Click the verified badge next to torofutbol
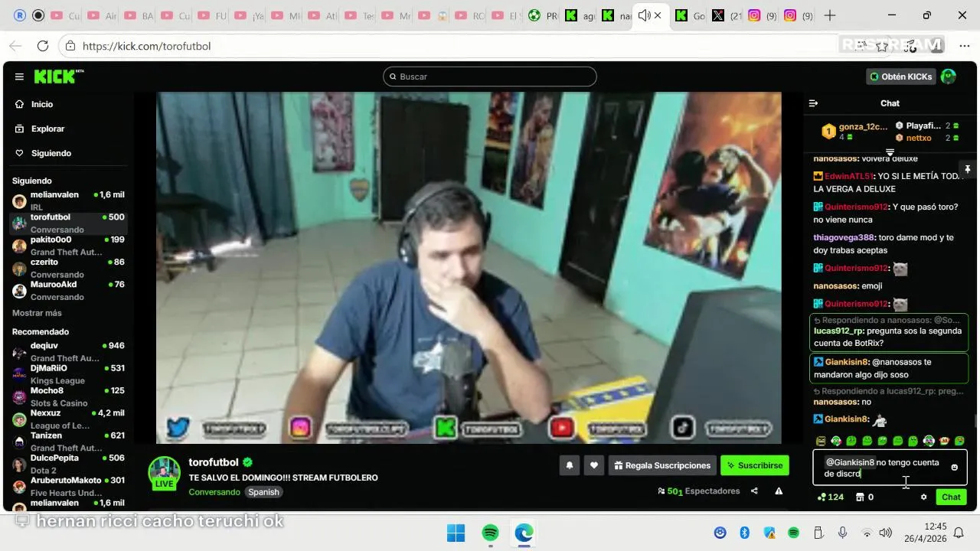 pyautogui.click(x=247, y=462)
